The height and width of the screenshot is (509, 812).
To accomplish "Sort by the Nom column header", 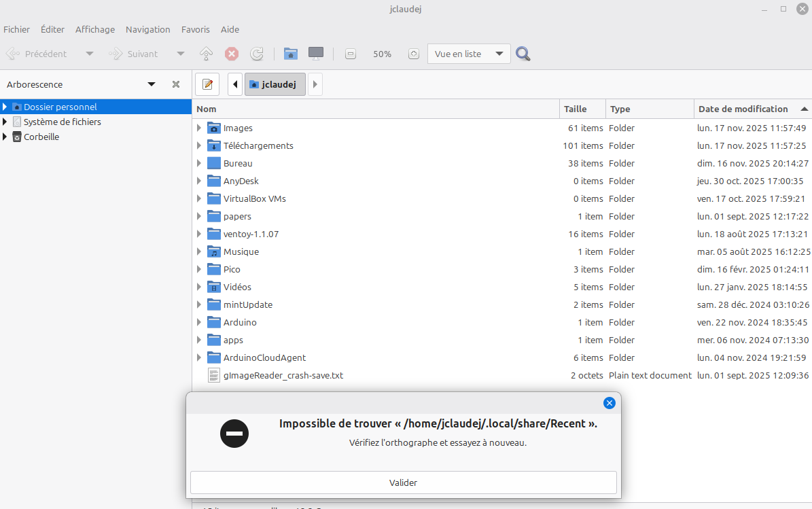I will coord(376,109).
